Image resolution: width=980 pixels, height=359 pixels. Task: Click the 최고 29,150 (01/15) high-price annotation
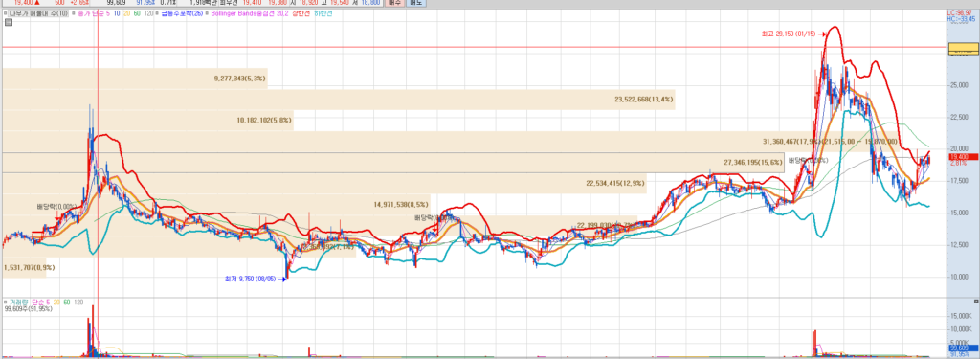click(790, 34)
